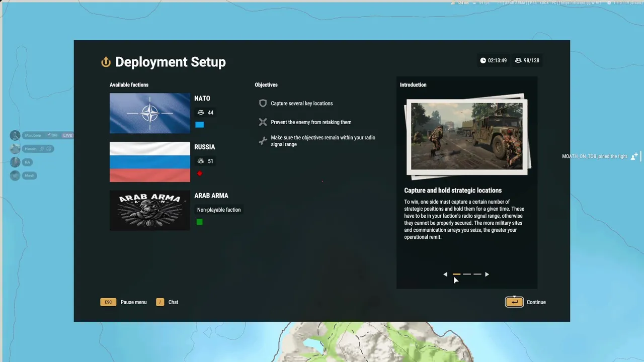Click first voice overlay user avatar with LIVE
644x362 pixels.
pyautogui.click(x=15, y=135)
